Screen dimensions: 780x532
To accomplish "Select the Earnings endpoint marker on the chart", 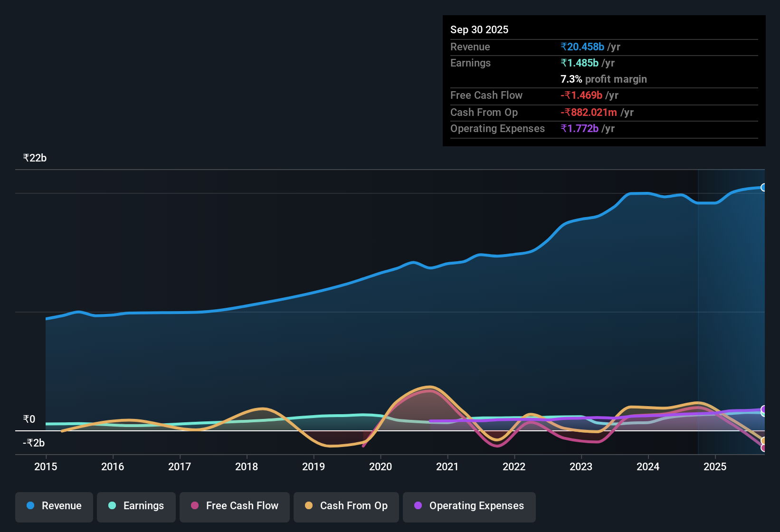I will tap(764, 413).
